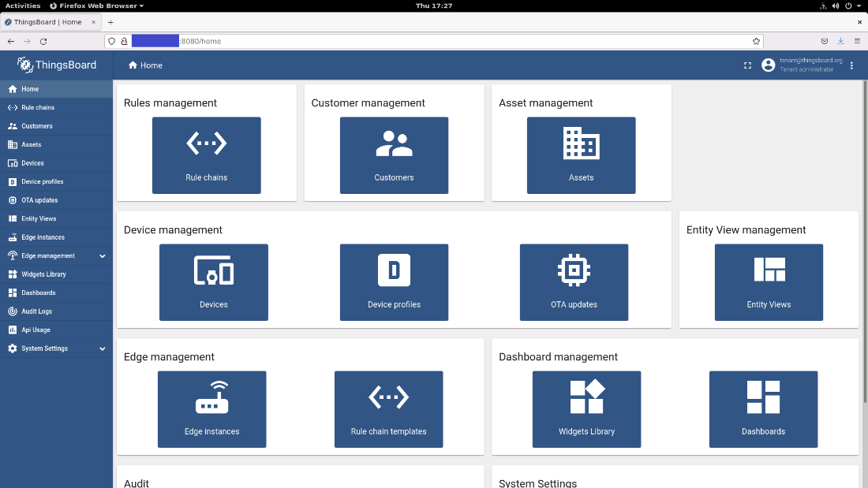Click tenant@thingsboard.org account text
This screenshot has width=868, height=488.
click(811, 60)
